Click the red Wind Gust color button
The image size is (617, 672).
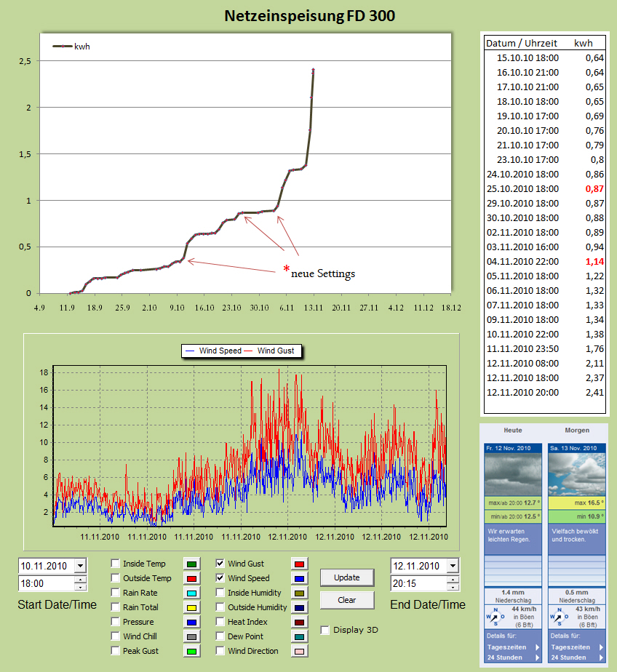tap(299, 564)
